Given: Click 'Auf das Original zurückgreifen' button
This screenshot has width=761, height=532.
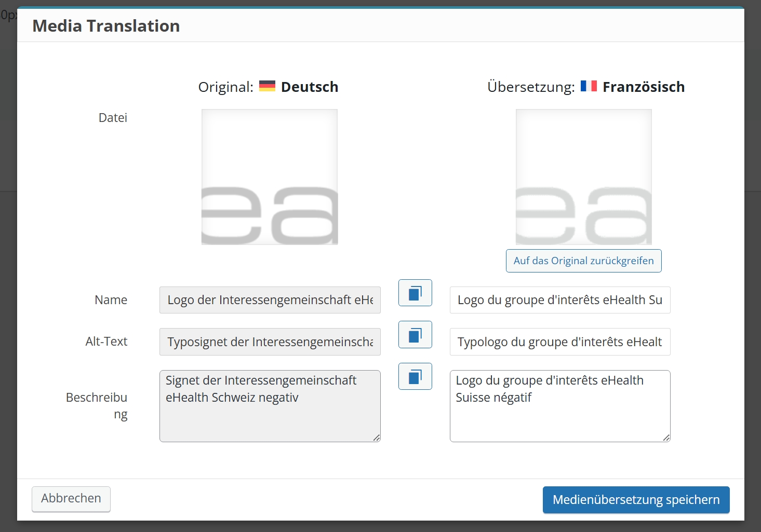Looking at the screenshot, I should pos(583,261).
